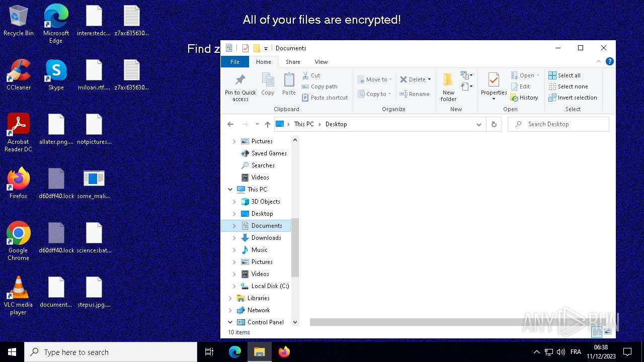Collapse the ribbon with chevron
This screenshot has width=644, height=362.
[x=599, y=61]
